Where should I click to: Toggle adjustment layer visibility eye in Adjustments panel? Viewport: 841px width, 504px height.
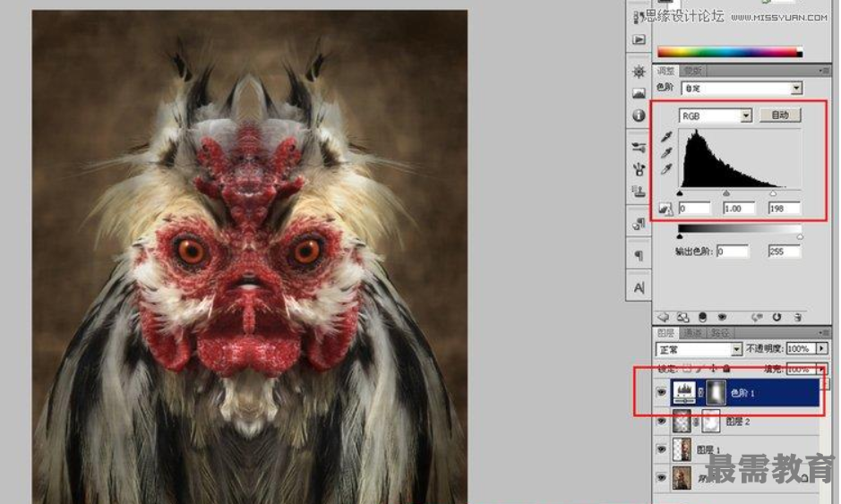pyautogui.click(x=722, y=317)
